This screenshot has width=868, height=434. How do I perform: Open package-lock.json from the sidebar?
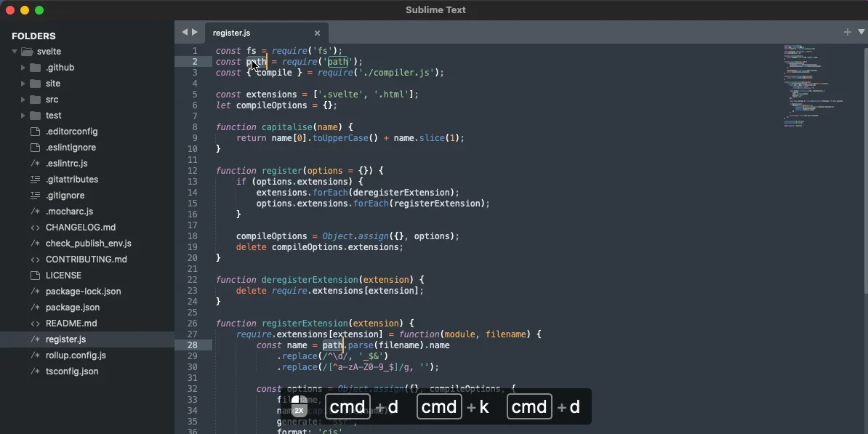tap(83, 292)
